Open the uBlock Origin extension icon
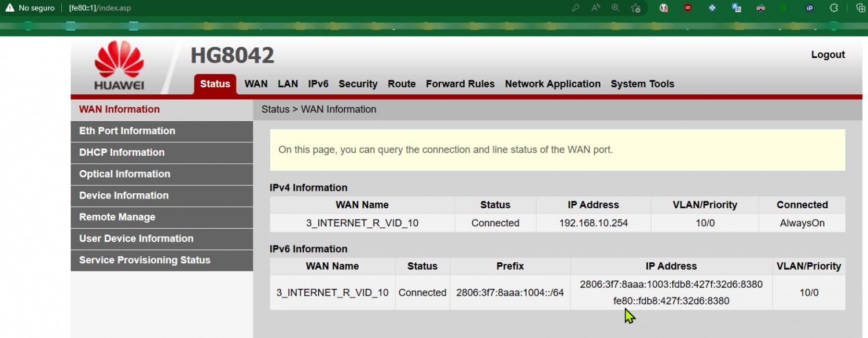Viewport: 868px width, 338px height. point(687,8)
